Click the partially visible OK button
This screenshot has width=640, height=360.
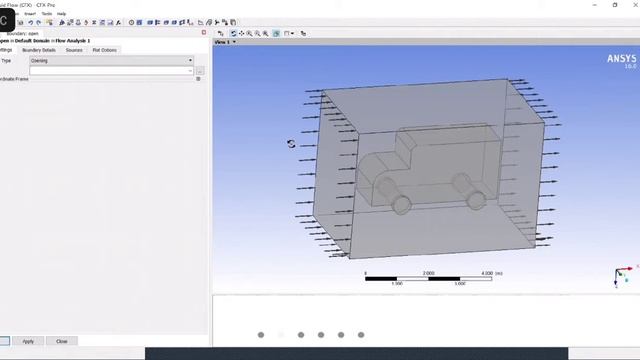[x=4, y=341]
